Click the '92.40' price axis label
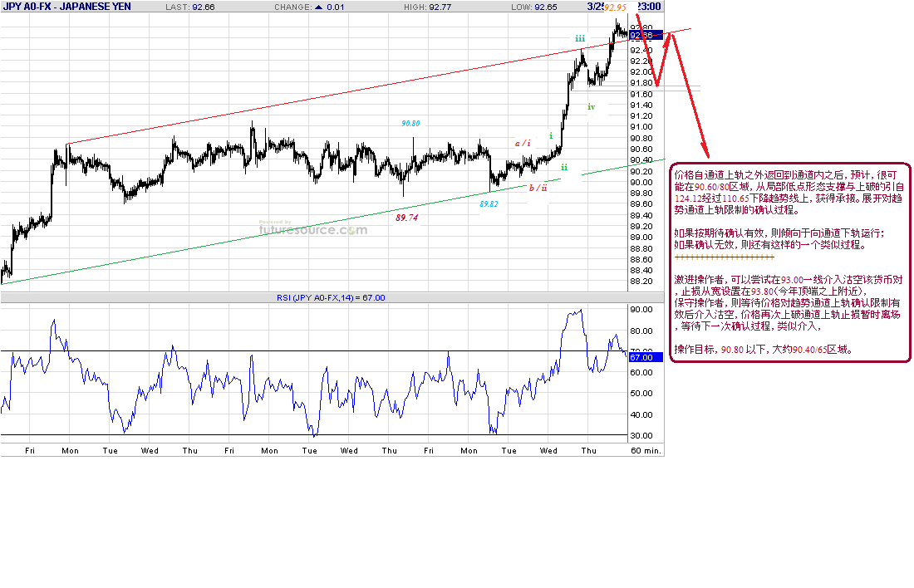 click(x=641, y=50)
